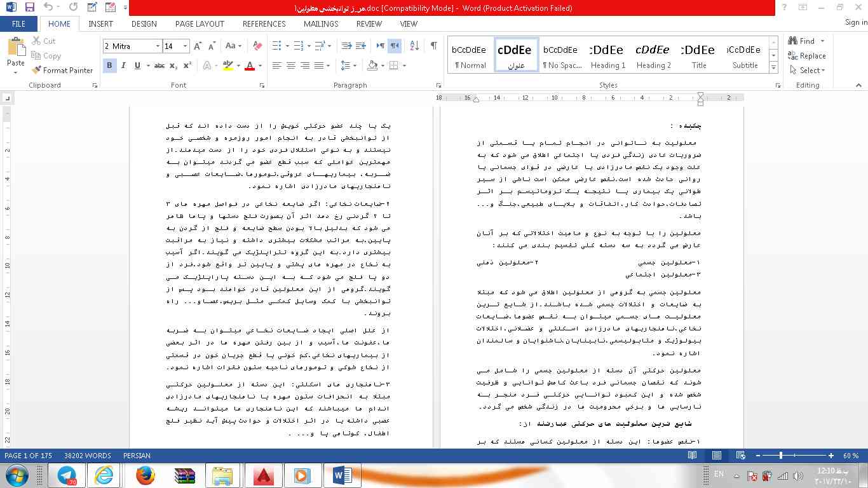The image size is (868, 488).
Task: Open the Paste options dropdown arrow
Action: pos(16,72)
